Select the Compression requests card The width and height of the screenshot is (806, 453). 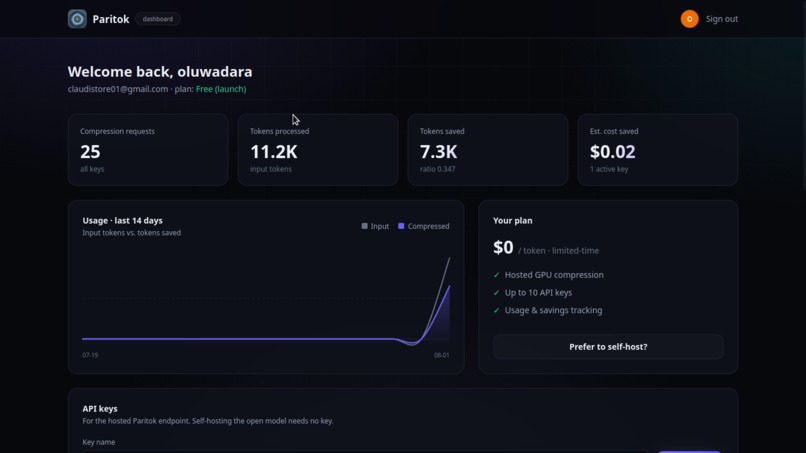[148, 150]
